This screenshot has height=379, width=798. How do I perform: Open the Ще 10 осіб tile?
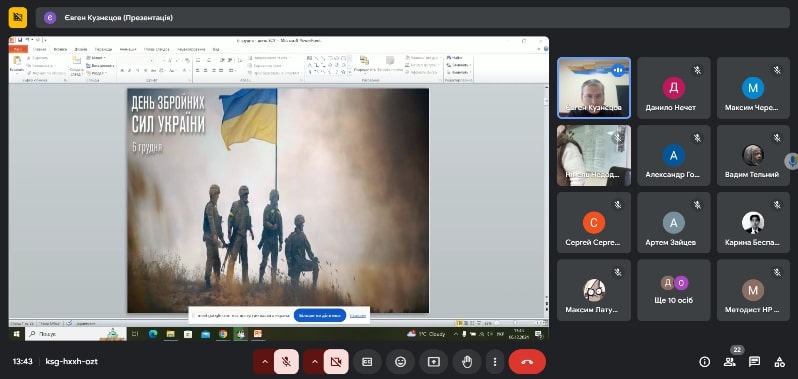[x=674, y=290]
